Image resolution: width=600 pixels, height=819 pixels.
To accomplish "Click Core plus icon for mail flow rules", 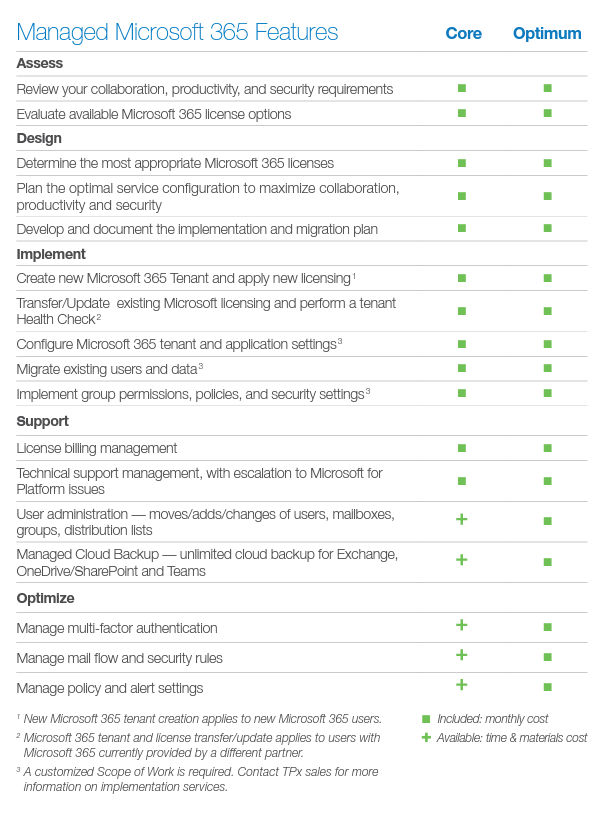I will 462,656.
